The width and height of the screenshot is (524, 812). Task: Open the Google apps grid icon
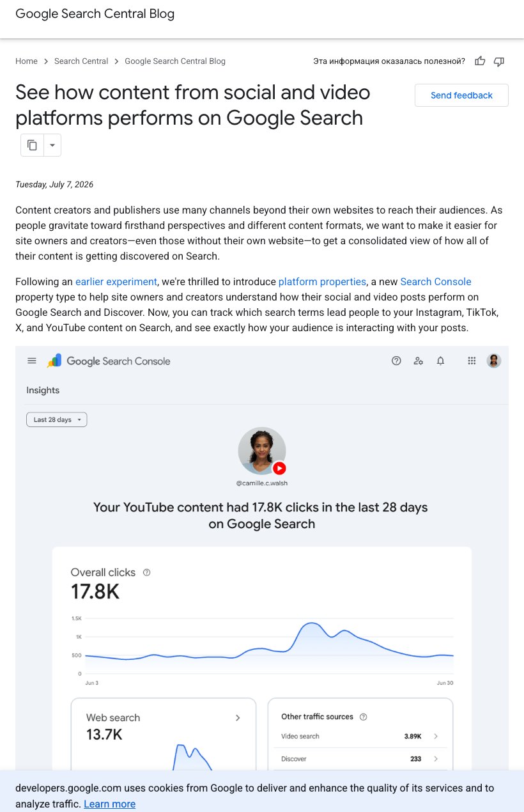[x=472, y=361]
